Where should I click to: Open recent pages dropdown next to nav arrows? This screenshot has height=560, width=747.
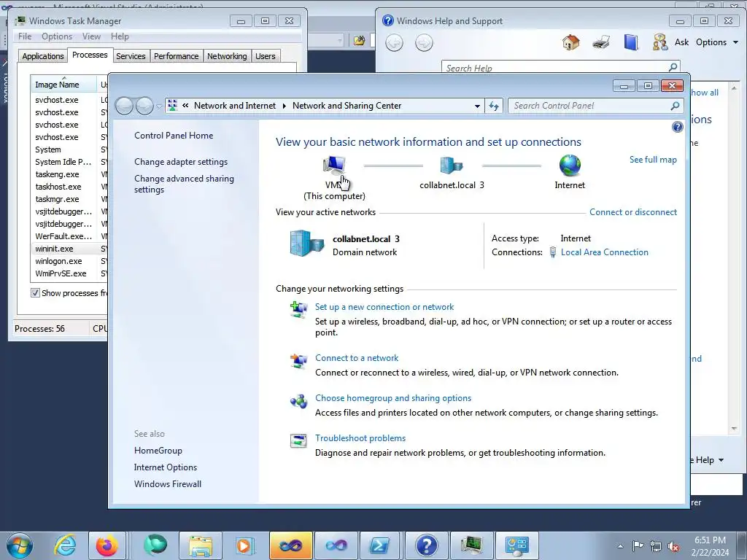pyautogui.click(x=160, y=106)
